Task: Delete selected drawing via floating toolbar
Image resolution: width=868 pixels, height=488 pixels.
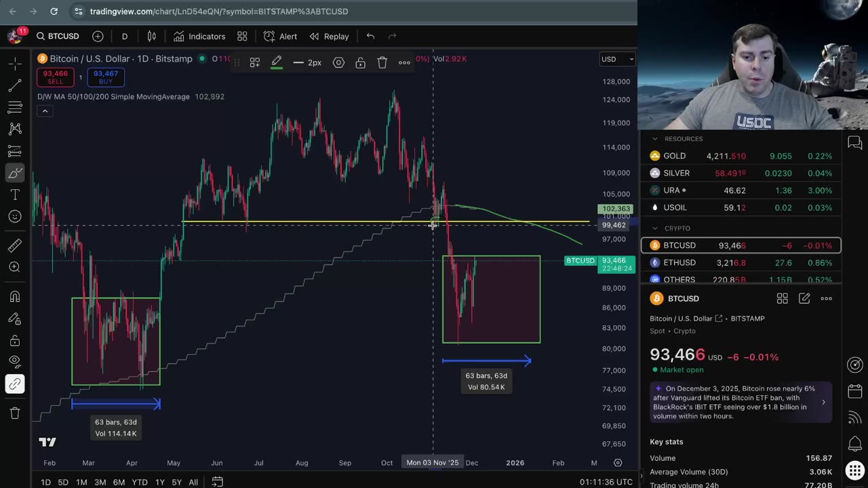Action: [x=382, y=62]
